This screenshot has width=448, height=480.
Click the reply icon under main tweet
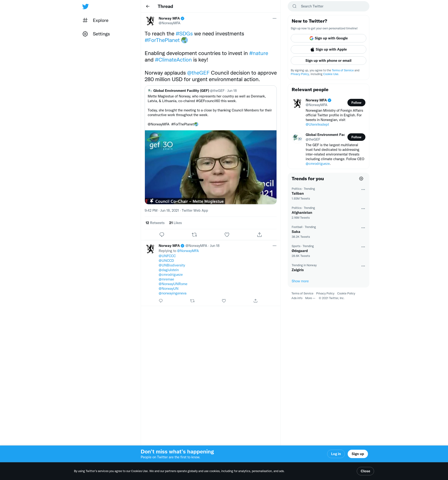pyautogui.click(x=162, y=235)
